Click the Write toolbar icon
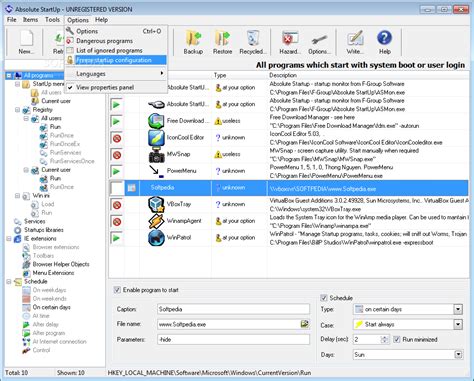474x381 pixels. click(355, 42)
